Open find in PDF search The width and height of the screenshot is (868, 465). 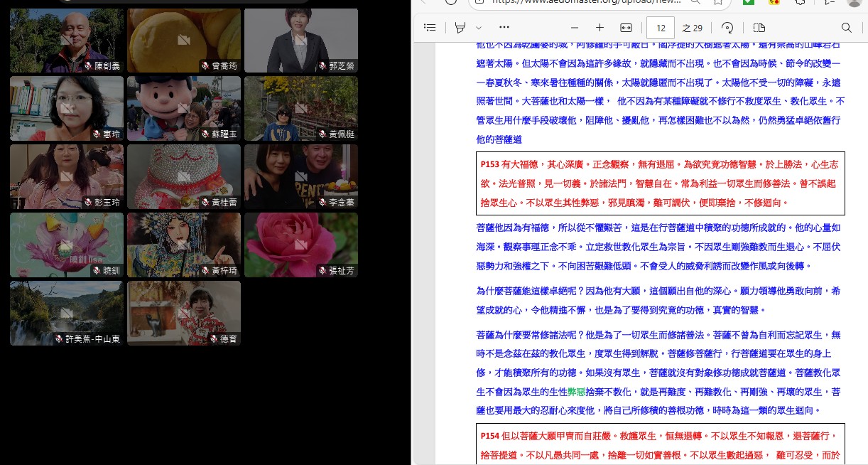click(846, 28)
